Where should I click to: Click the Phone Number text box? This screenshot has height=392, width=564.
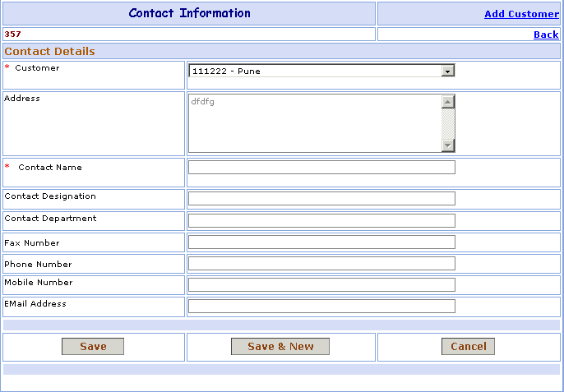pos(321,263)
